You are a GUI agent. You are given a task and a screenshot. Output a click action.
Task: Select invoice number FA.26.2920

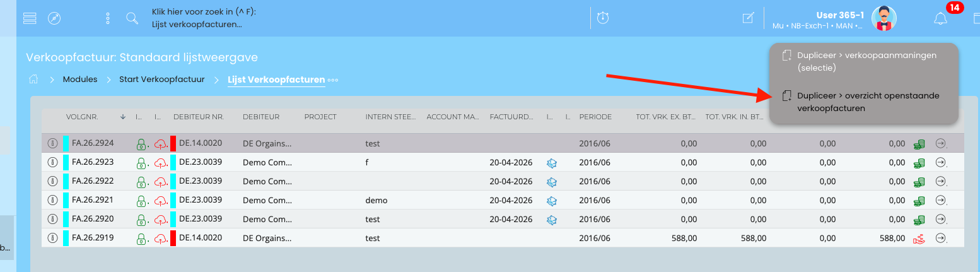tap(93, 220)
